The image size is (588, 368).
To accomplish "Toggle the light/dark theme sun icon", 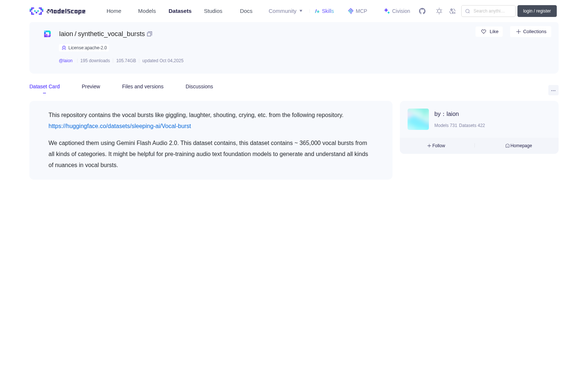I will click(x=439, y=11).
